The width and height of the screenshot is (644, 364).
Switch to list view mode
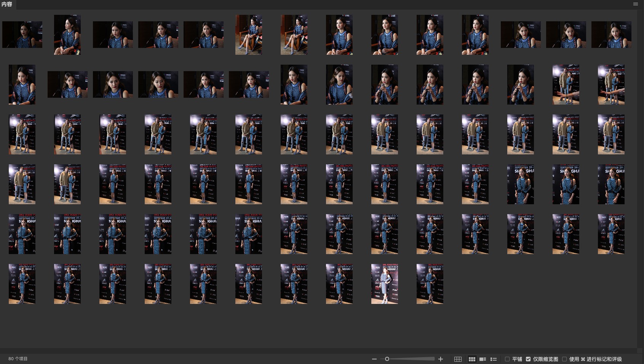(x=494, y=359)
